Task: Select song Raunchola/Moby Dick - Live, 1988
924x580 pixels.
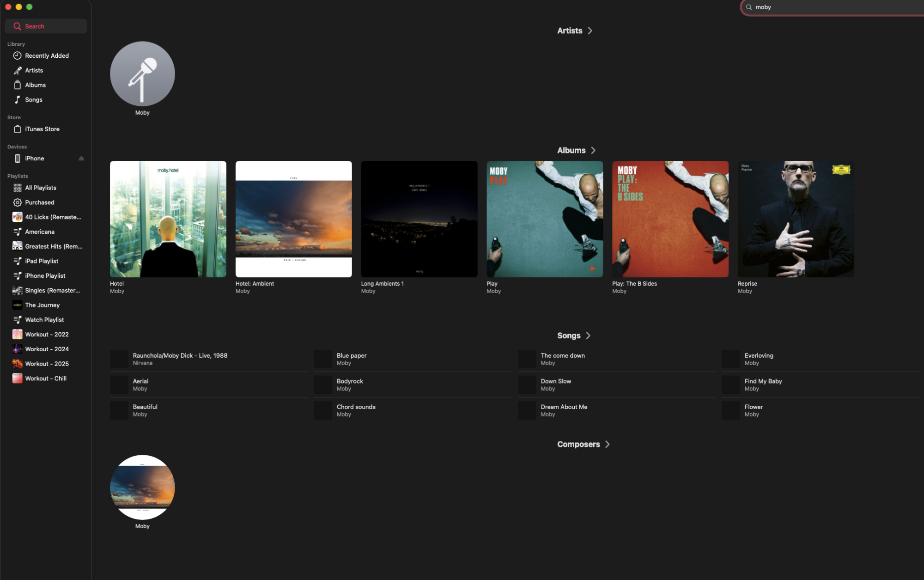Action: point(209,359)
